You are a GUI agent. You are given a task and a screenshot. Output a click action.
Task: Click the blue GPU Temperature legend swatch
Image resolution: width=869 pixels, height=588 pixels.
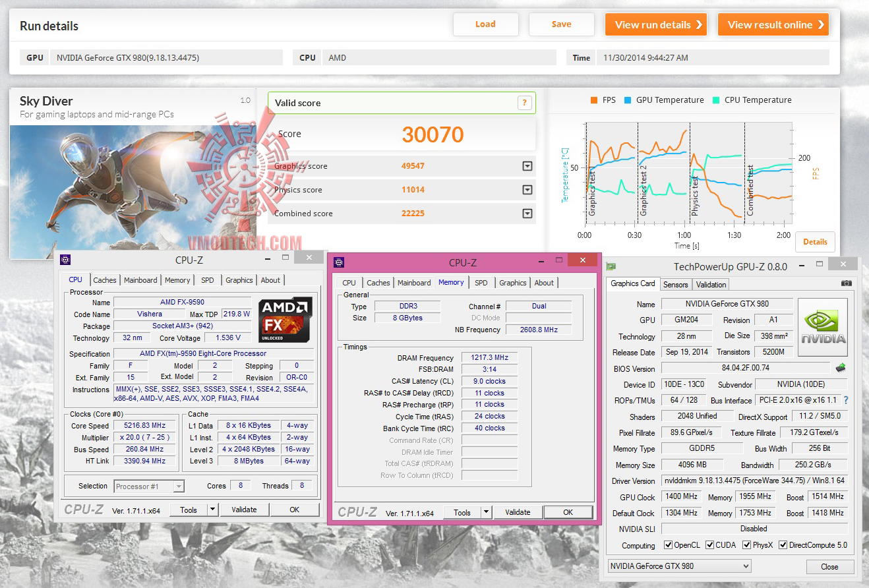628,100
